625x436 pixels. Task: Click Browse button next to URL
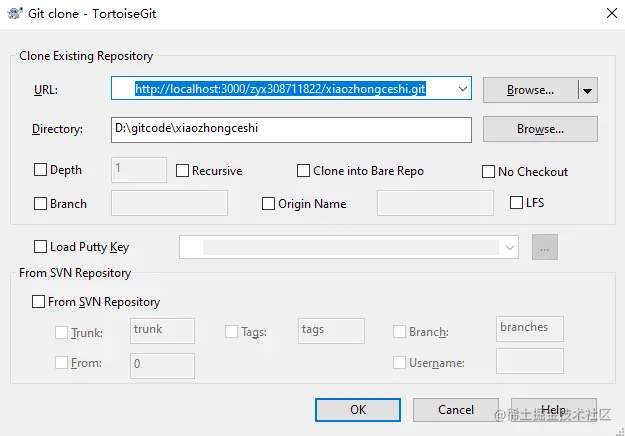[530, 90]
